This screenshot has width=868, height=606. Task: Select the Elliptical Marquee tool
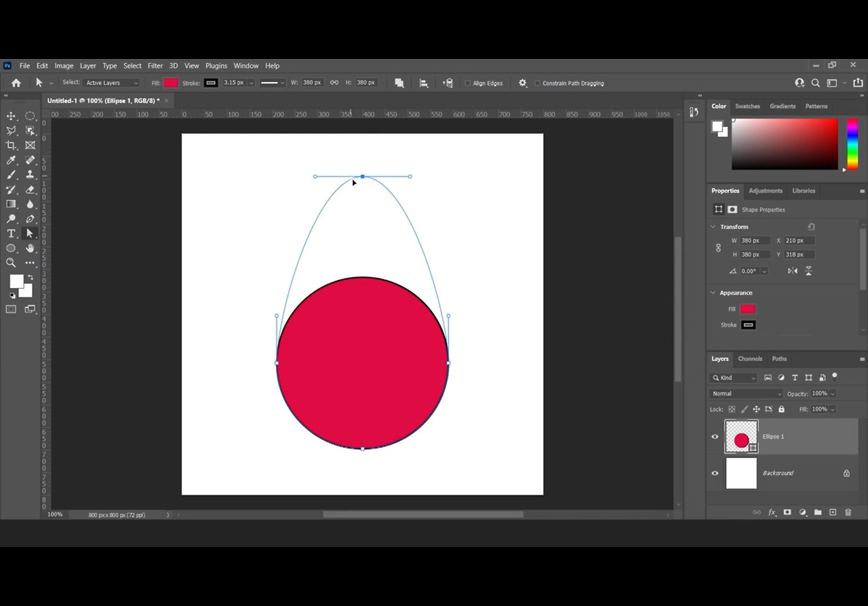tap(30, 116)
